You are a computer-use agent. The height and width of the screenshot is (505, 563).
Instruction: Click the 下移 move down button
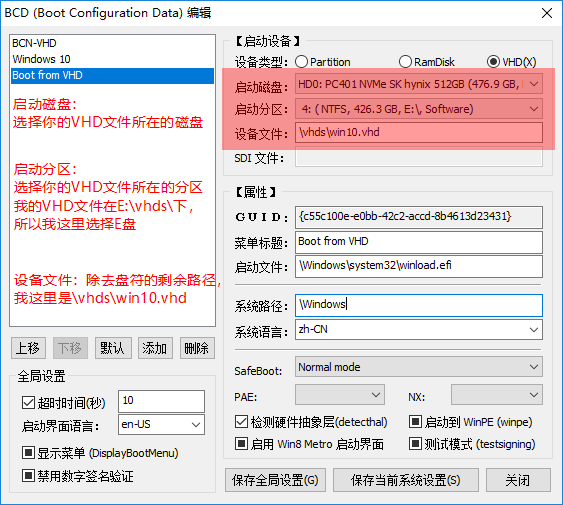coord(70,348)
